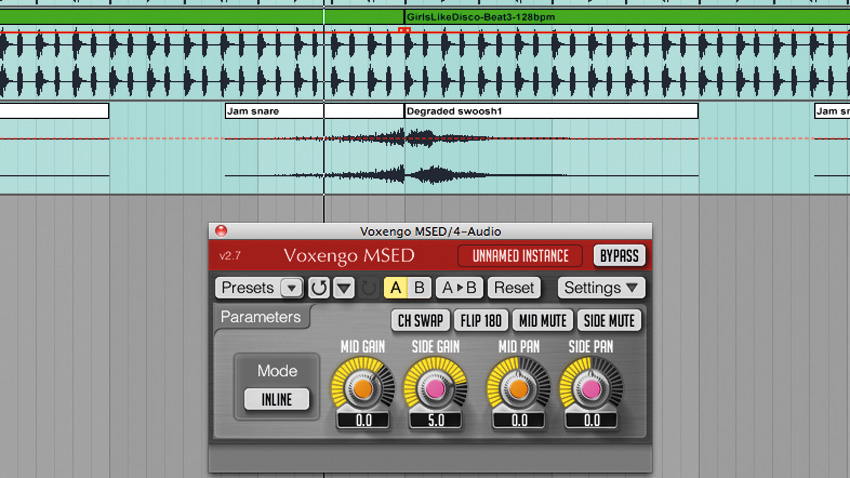Click the Side Gain 5.0 value field
This screenshot has width=850, height=478.
point(436,420)
